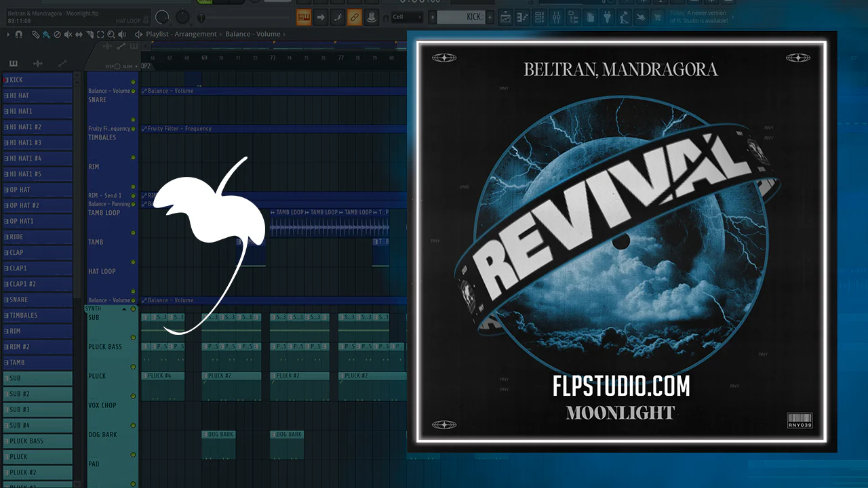Show automation clips tab in the picker
This screenshot has width=868, height=488.
62,63
